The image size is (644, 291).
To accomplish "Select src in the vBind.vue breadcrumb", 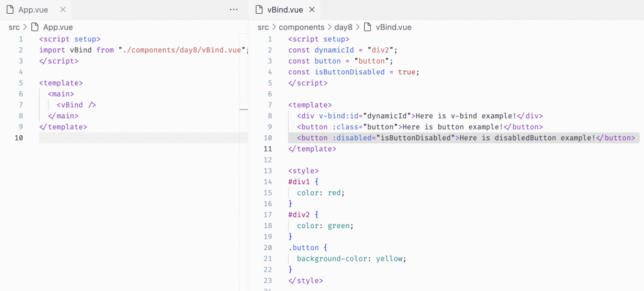I will (264, 28).
